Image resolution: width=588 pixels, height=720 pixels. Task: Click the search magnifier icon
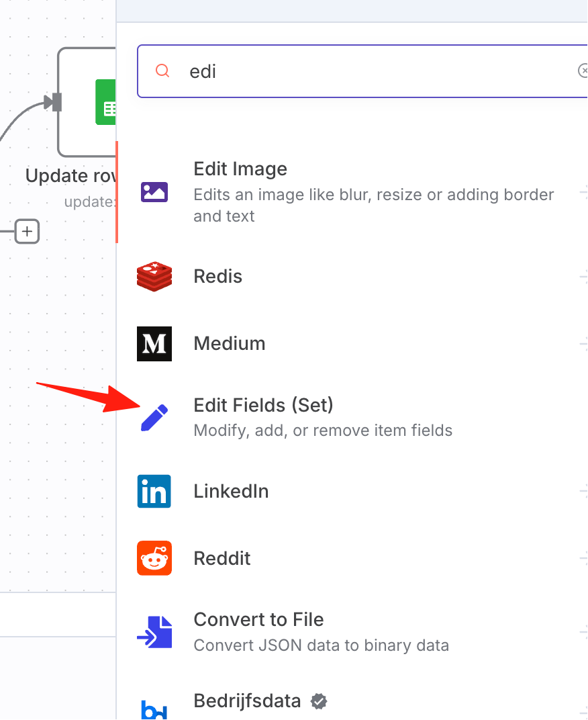click(162, 71)
